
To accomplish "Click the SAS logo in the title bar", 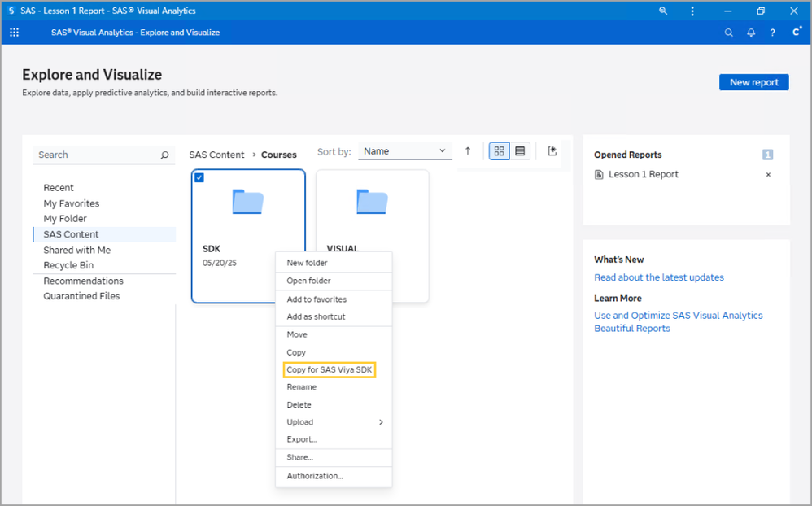I will (x=11, y=11).
